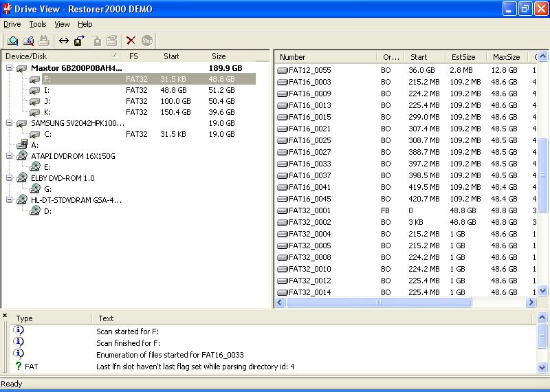The image size is (550, 392).
Task: Click the MaxSize column header
Action: (x=507, y=57)
